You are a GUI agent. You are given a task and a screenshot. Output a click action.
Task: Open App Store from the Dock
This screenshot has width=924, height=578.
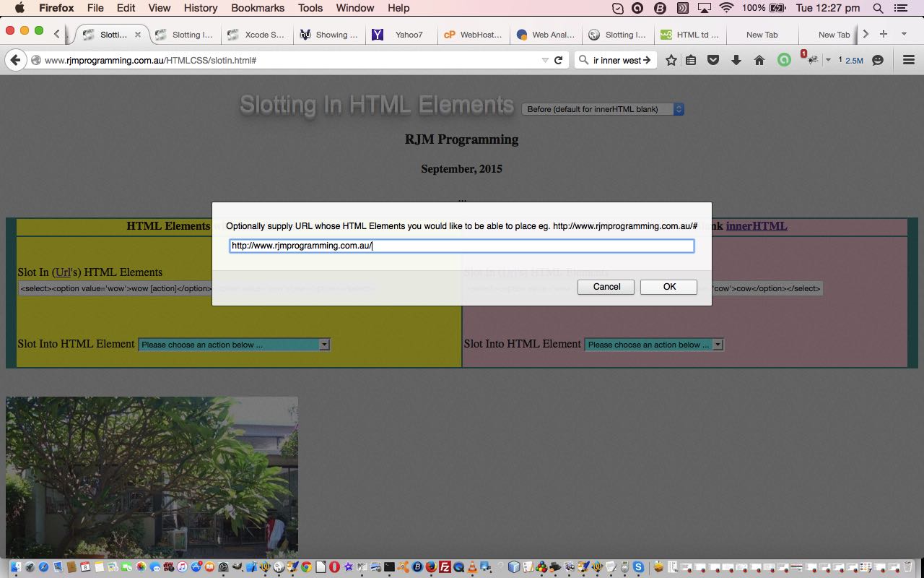pos(196,567)
